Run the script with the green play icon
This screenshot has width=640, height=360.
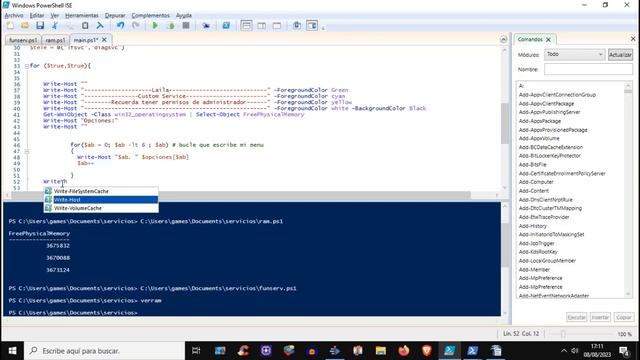click(155, 26)
